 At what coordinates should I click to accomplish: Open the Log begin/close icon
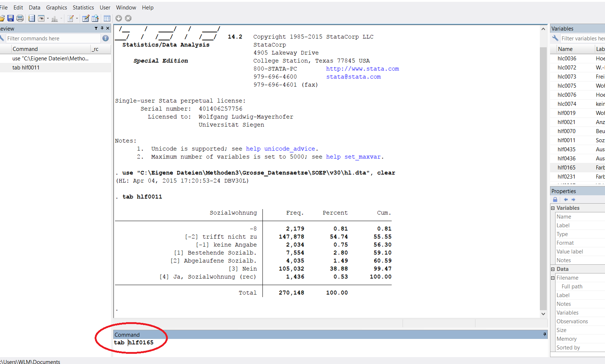point(31,18)
